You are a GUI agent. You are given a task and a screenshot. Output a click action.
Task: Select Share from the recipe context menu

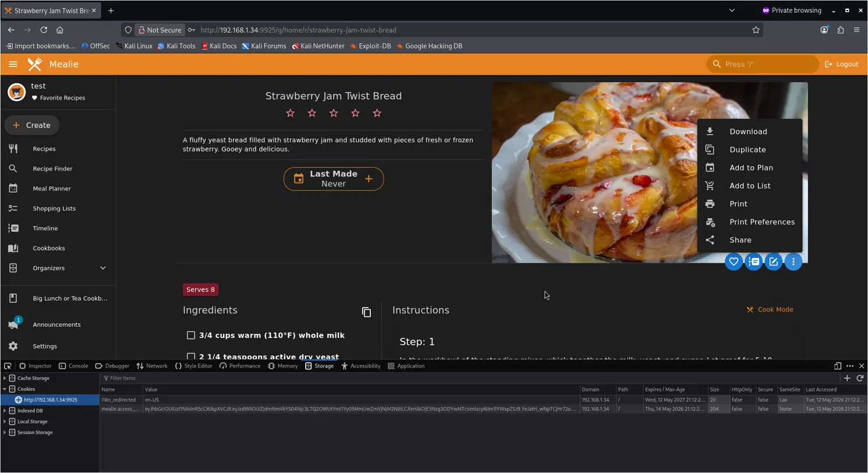point(750,240)
